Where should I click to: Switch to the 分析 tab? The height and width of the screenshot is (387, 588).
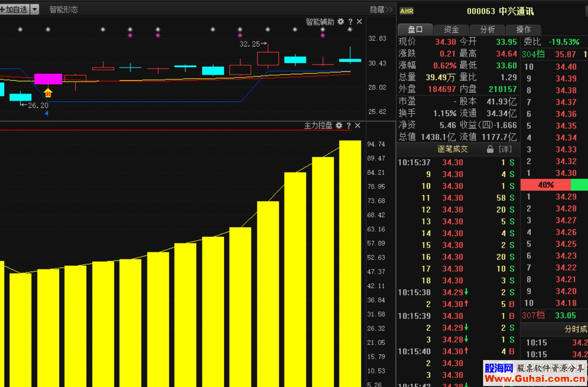click(487, 29)
